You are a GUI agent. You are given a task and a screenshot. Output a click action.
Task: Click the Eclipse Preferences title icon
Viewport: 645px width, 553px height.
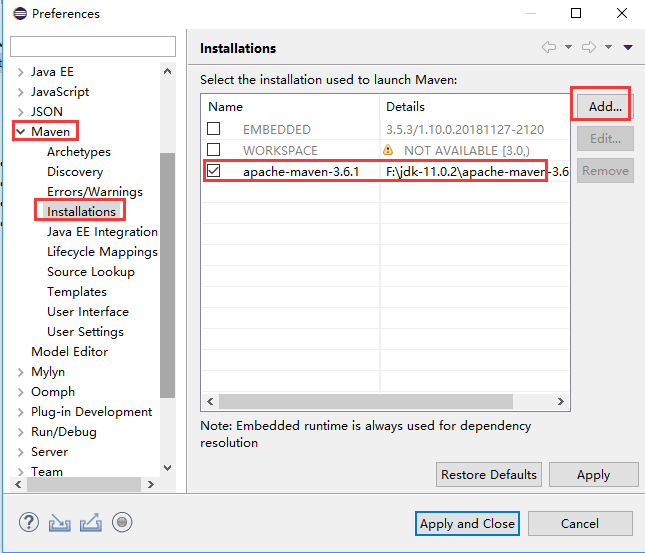click(x=20, y=14)
